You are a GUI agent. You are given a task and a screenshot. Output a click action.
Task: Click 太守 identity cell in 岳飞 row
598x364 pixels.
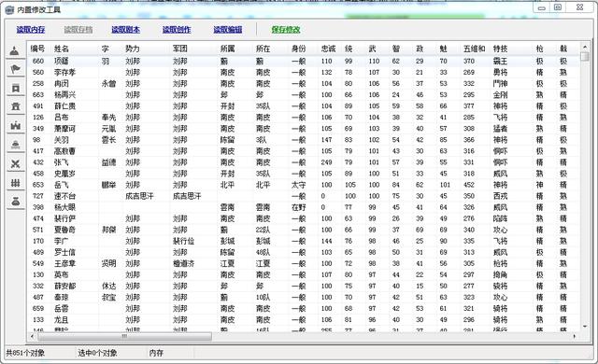click(299, 185)
